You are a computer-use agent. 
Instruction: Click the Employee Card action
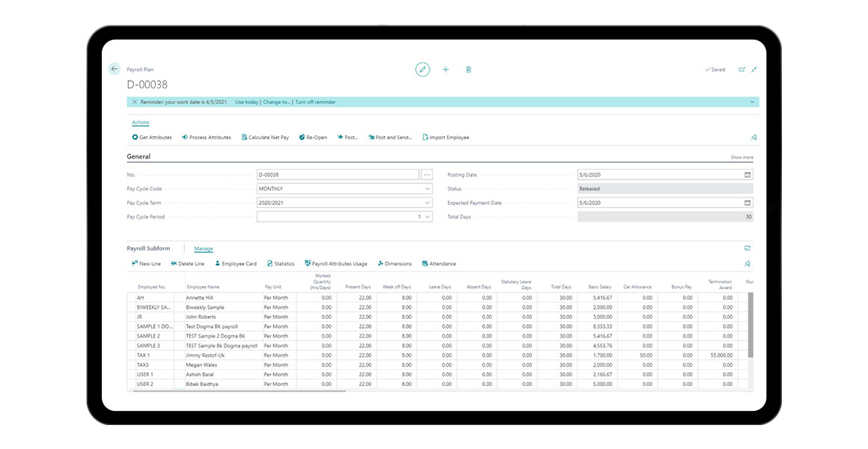coord(236,263)
